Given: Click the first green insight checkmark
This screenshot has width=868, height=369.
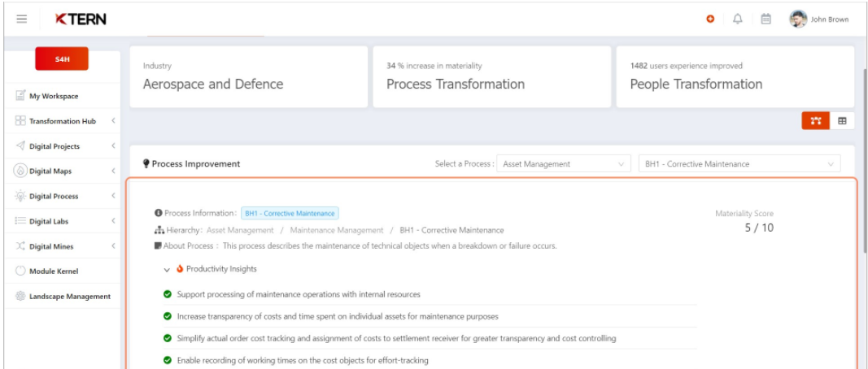Looking at the screenshot, I should pyautogui.click(x=168, y=293).
